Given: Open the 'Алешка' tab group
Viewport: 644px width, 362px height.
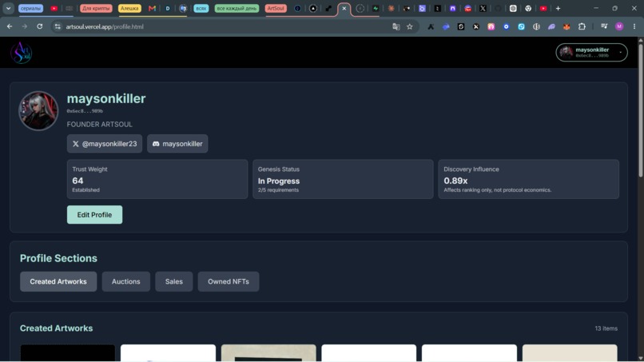Looking at the screenshot, I should (x=129, y=8).
